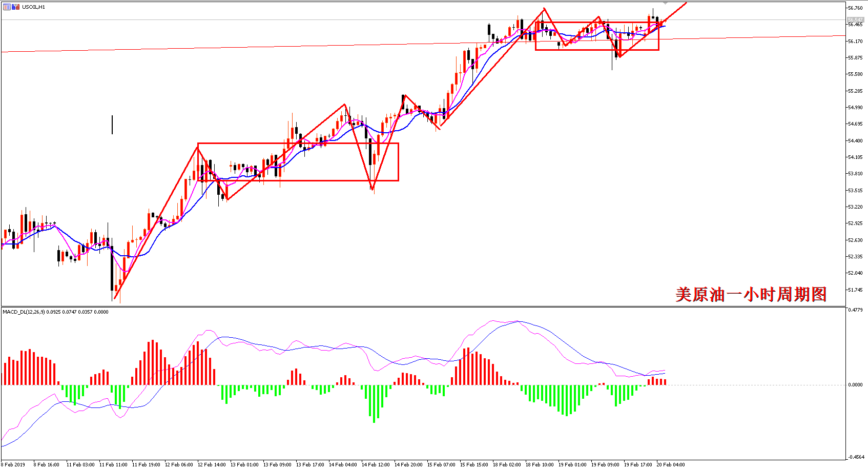Viewport: 868px width, 470px height.
Task: Click the '18 Feb 10:00' time axis label
Action: point(540,465)
